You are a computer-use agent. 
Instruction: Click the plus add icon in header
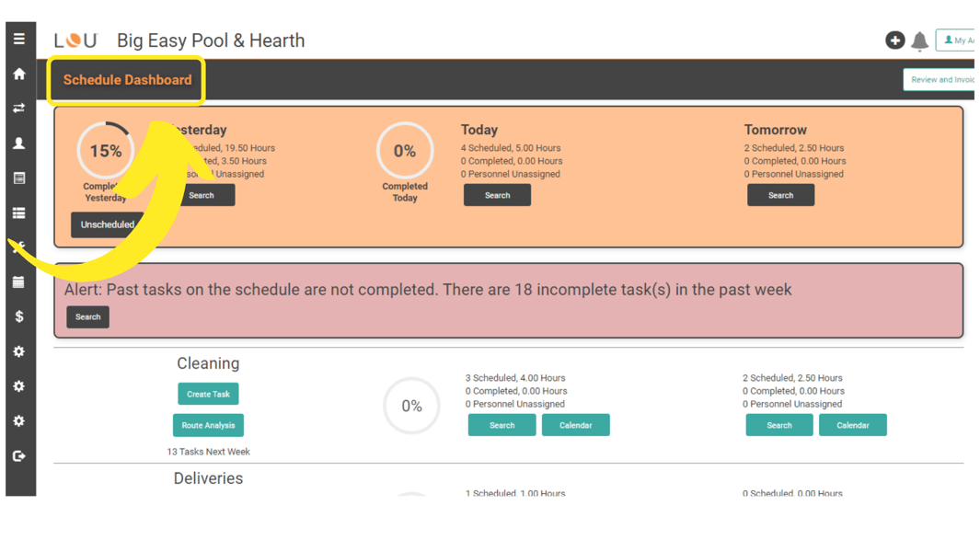[895, 40]
